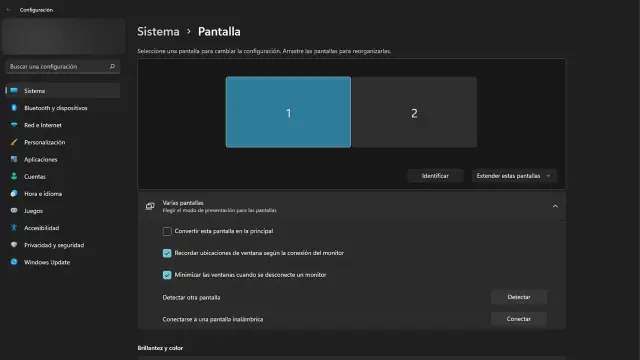
Task: Click the Red e Internet wifi icon
Action: point(14,125)
